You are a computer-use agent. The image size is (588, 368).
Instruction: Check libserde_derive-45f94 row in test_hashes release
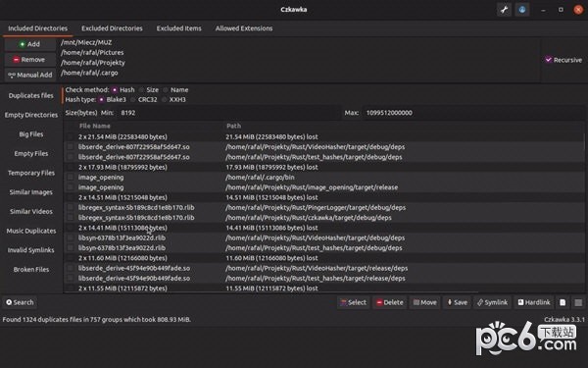[x=71, y=279]
